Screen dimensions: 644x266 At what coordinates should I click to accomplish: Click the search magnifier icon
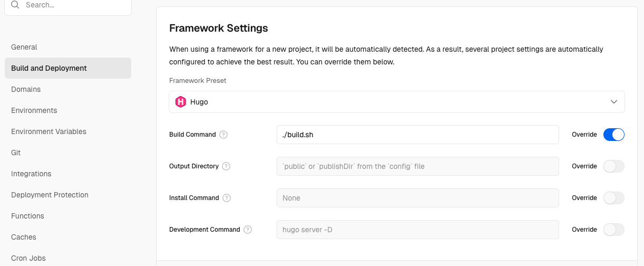pyautogui.click(x=15, y=5)
